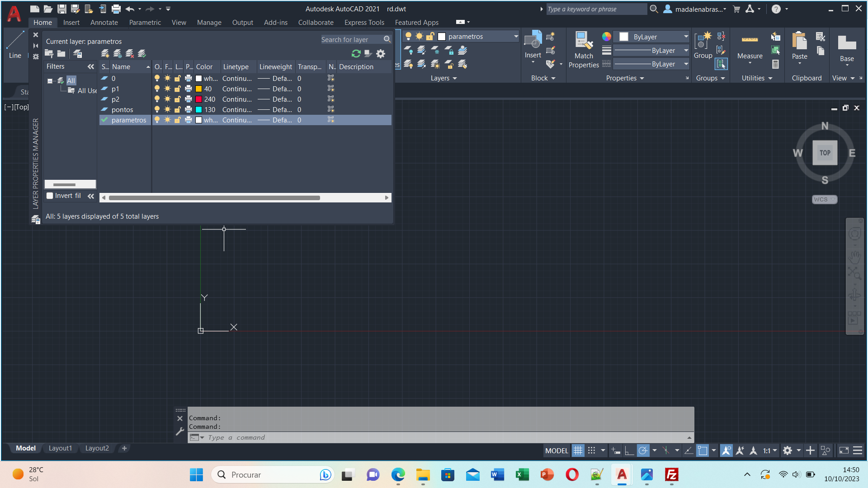Expand the Layers panel title dropdown
Viewport: 868px width, 488px height.
(444, 78)
